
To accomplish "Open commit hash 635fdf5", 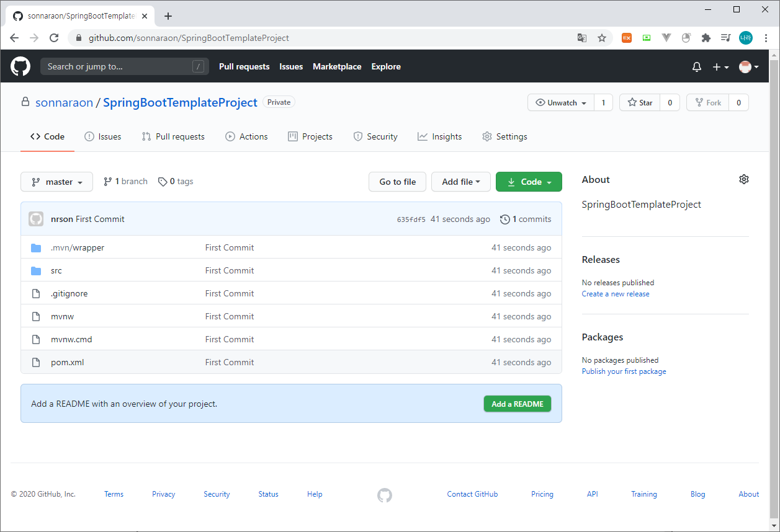I will tap(411, 219).
